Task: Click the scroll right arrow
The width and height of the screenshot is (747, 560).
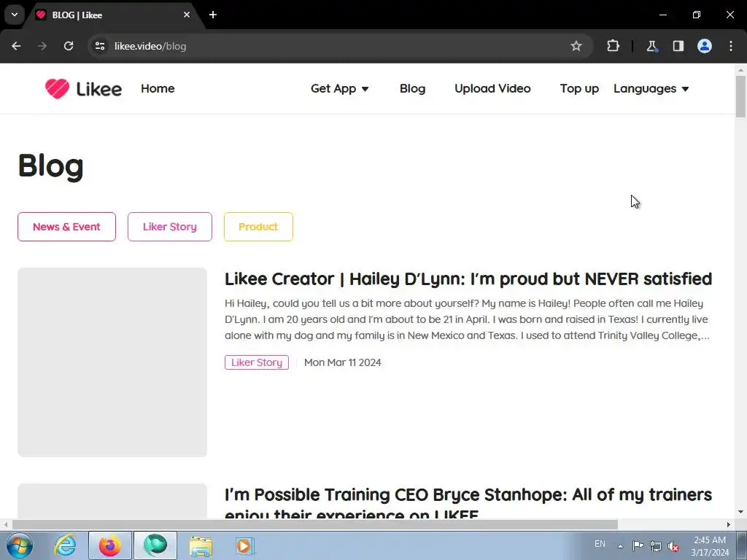Action: pyautogui.click(x=729, y=525)
